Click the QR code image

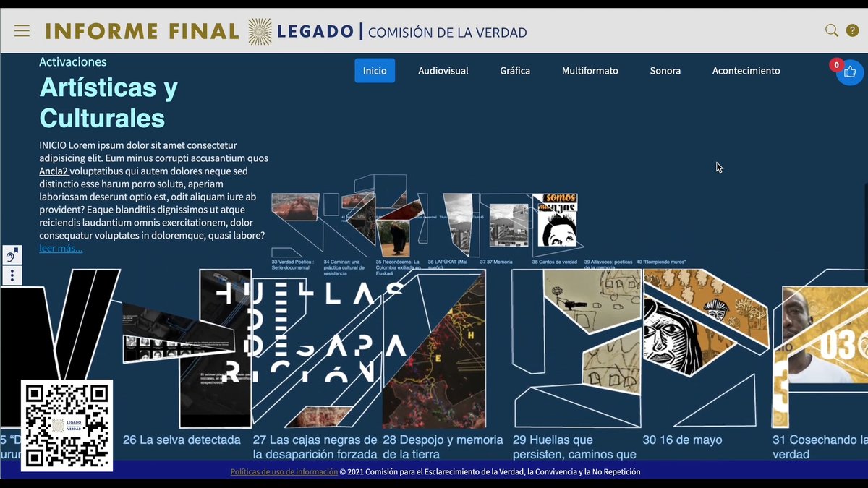67,425
